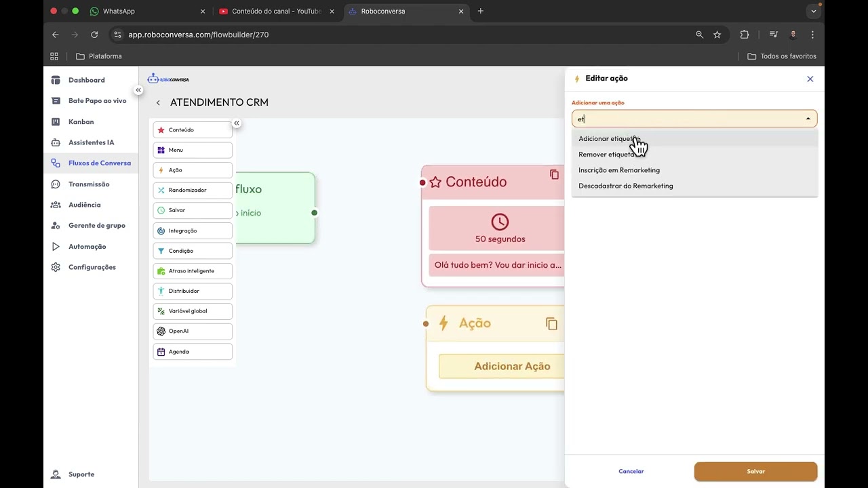Open the browser extensions menu
The width and height of the screenshot is (868, 488).
[x=745, y=35]
